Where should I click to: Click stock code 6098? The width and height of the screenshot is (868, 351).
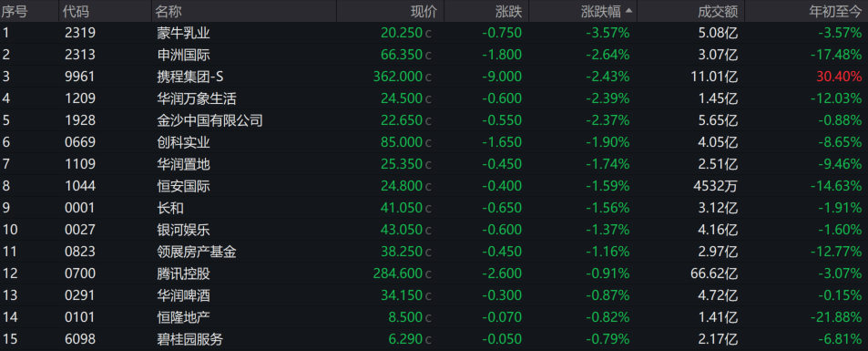pos(79,339)
